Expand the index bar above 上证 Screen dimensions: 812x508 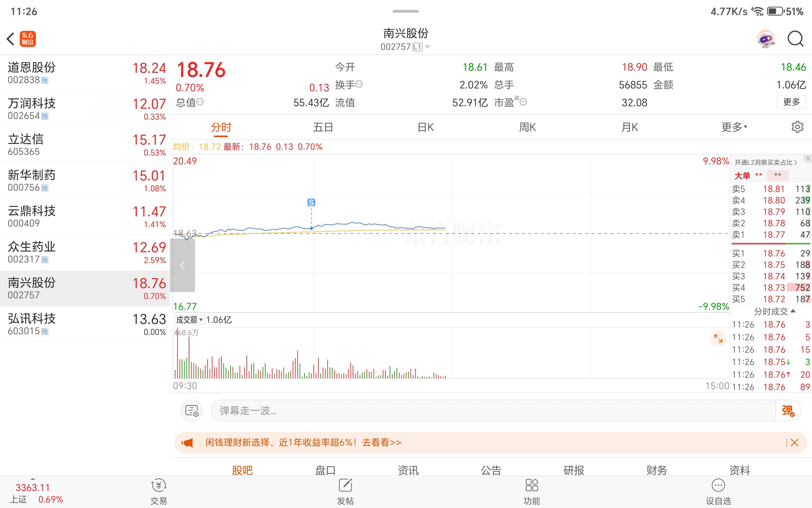point(33,479)
